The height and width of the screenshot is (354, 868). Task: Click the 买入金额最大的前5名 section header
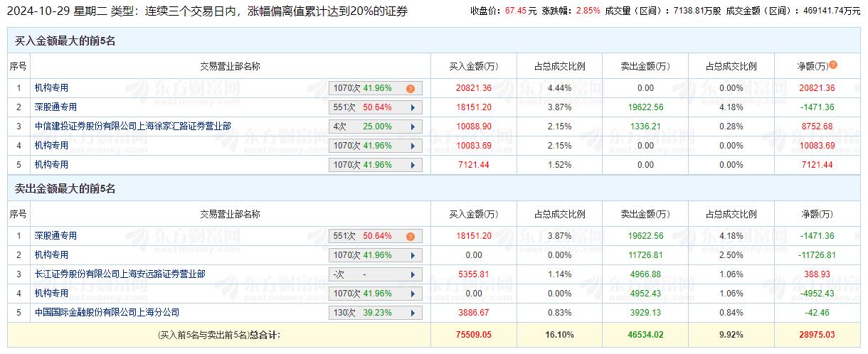[65, 41]
